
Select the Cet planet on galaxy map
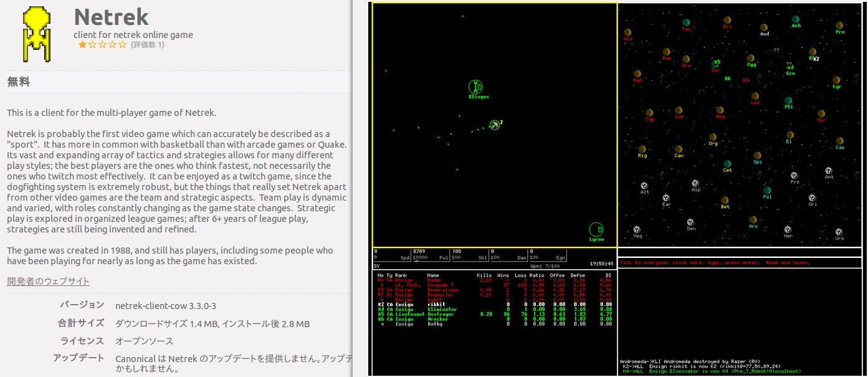727,164
